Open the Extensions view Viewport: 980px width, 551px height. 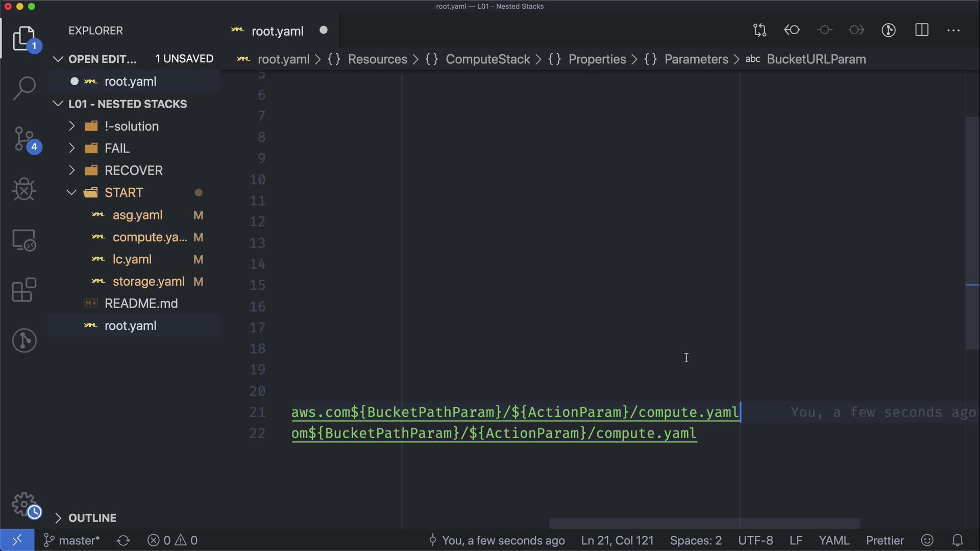24,290
